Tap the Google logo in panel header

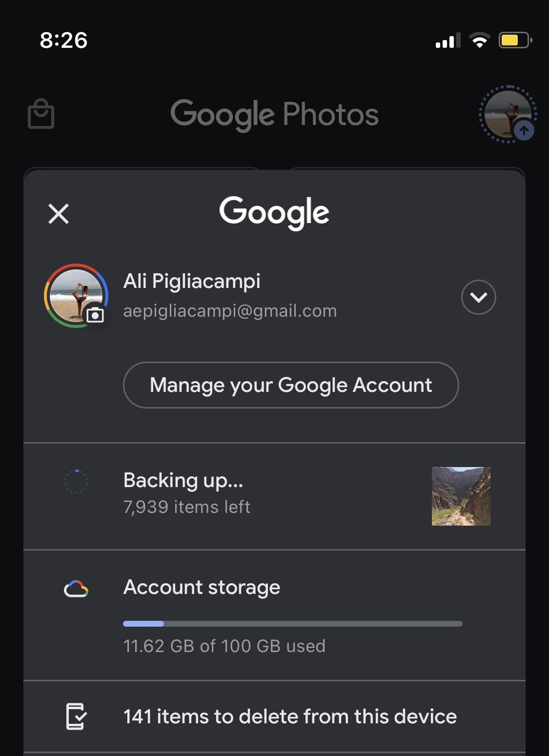pos(274,213)
